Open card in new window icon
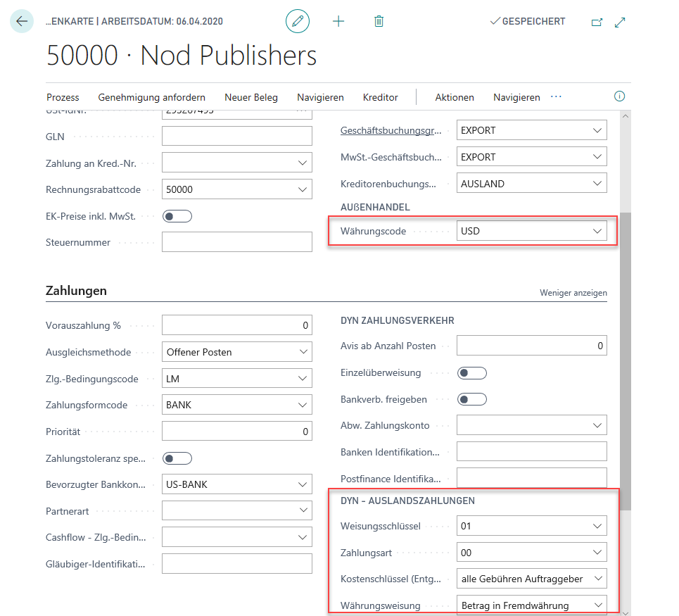 [x=597, y=22]
